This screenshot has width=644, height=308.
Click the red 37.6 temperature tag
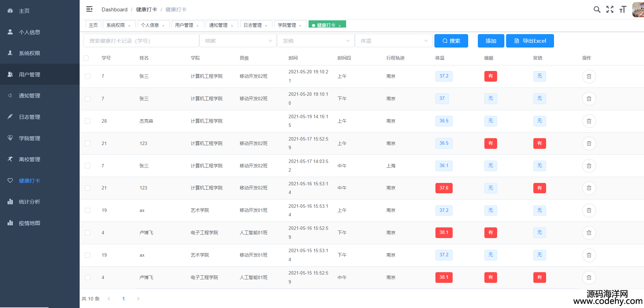point(444,188)
